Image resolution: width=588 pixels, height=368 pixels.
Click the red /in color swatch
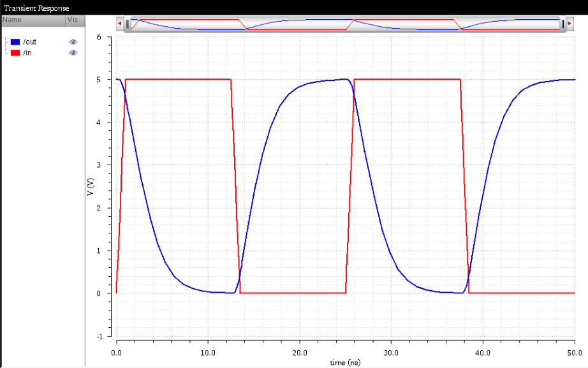click(15, 52)
